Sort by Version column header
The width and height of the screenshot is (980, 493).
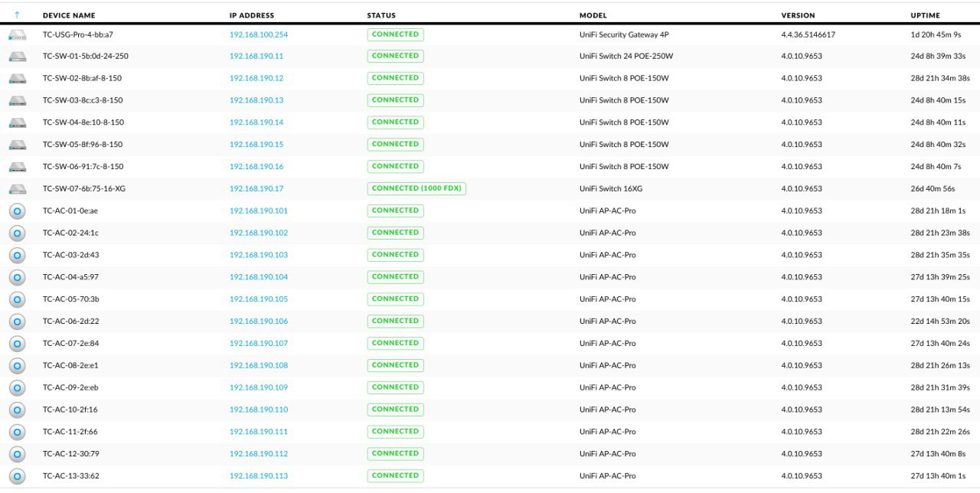click(798, 15)
